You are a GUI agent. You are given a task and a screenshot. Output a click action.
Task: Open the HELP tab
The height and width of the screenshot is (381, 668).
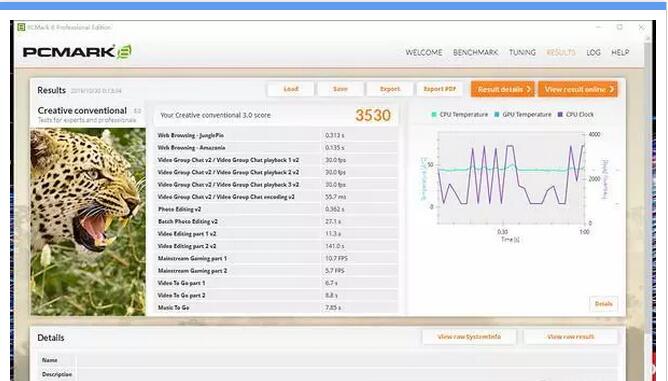coord(620,52)
